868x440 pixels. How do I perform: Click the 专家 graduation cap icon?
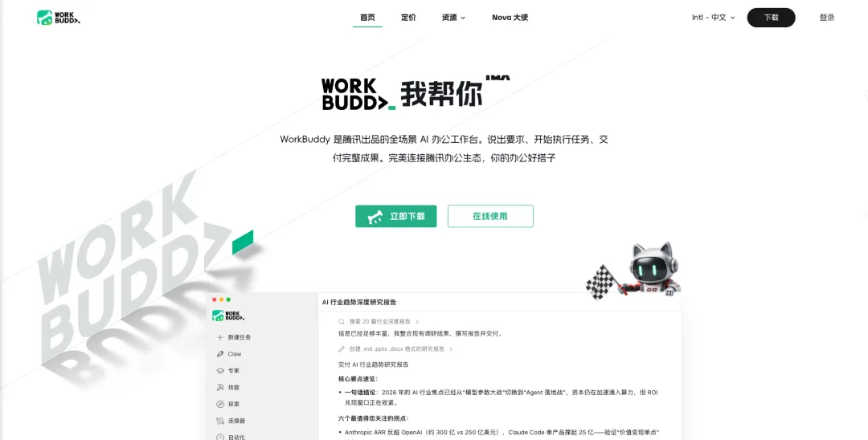click(x=219, y=371)
